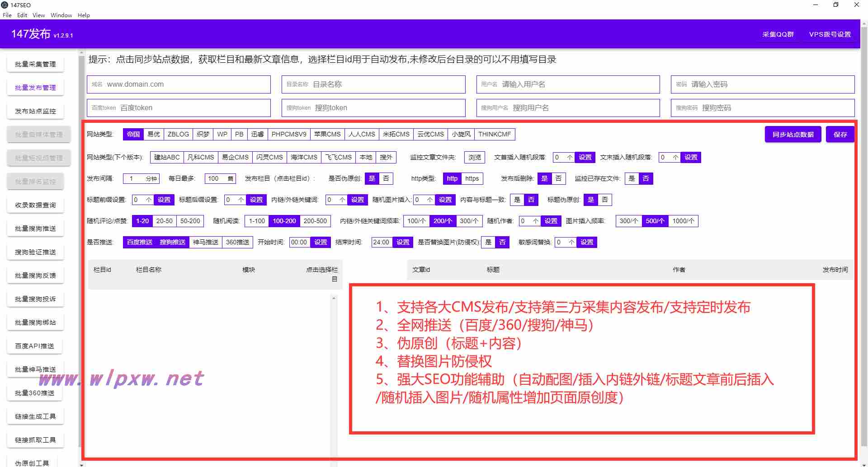Select THINKCMF website type
Viewport: 868px width, 467px height.
click(495, 134)
